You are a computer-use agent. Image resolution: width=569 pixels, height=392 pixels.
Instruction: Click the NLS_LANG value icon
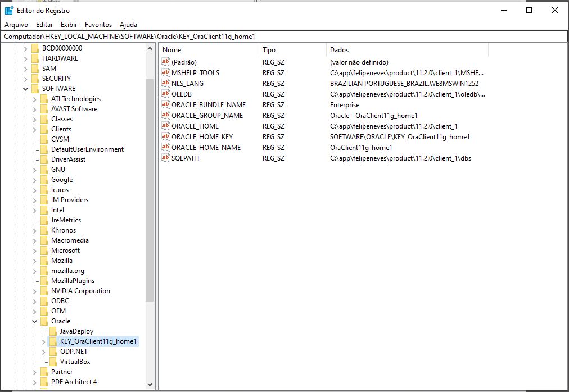pos(165,84)
